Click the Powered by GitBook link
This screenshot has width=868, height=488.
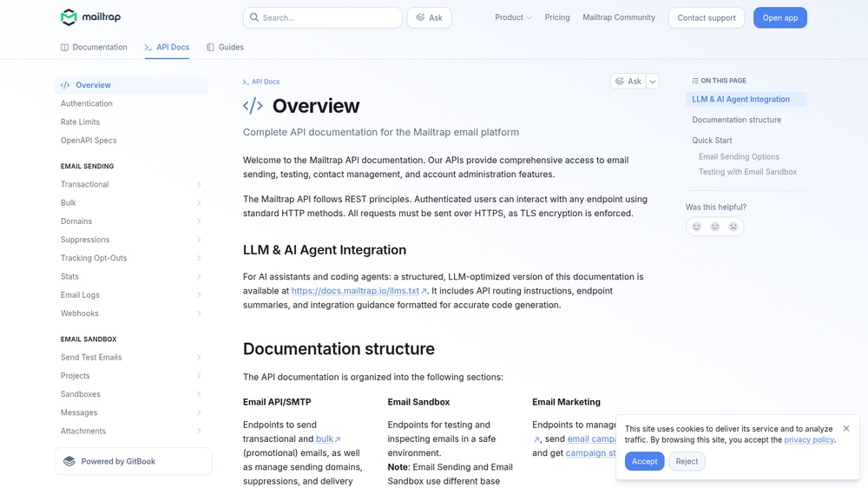click(134, 461)
